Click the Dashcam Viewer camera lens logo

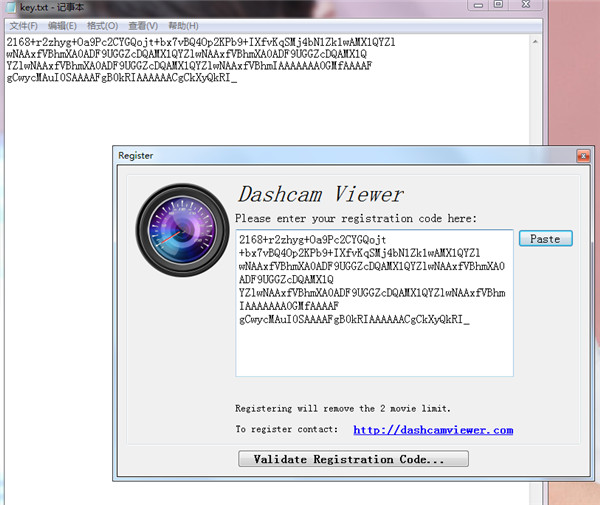click(x=182, y=230)
